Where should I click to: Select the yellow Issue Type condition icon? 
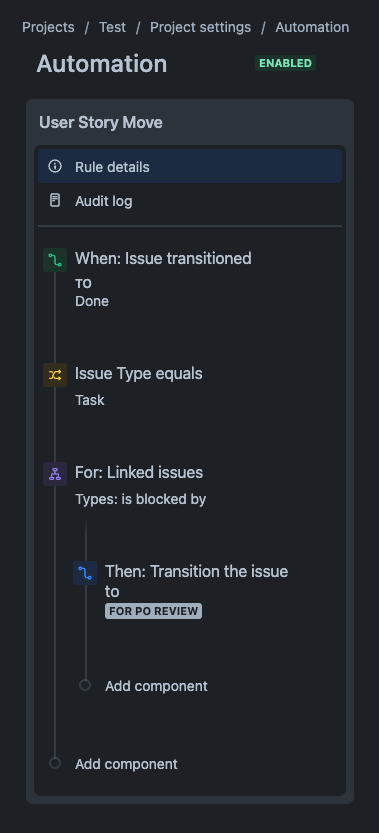click(x=55, y=375)
